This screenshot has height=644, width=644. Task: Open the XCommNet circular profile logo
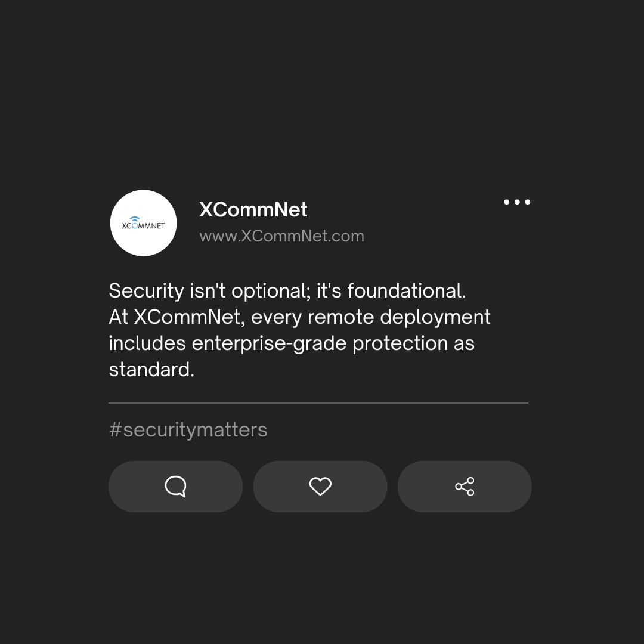coord(143,223)
